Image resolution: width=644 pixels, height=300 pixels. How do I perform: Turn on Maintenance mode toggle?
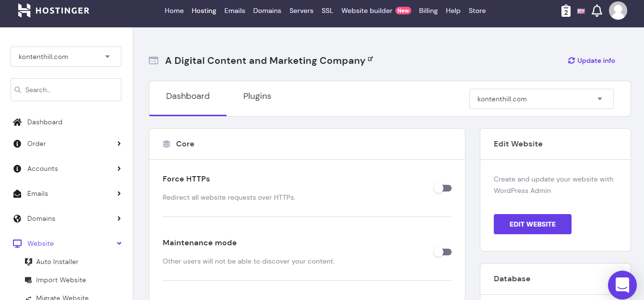tap(442, 252)
